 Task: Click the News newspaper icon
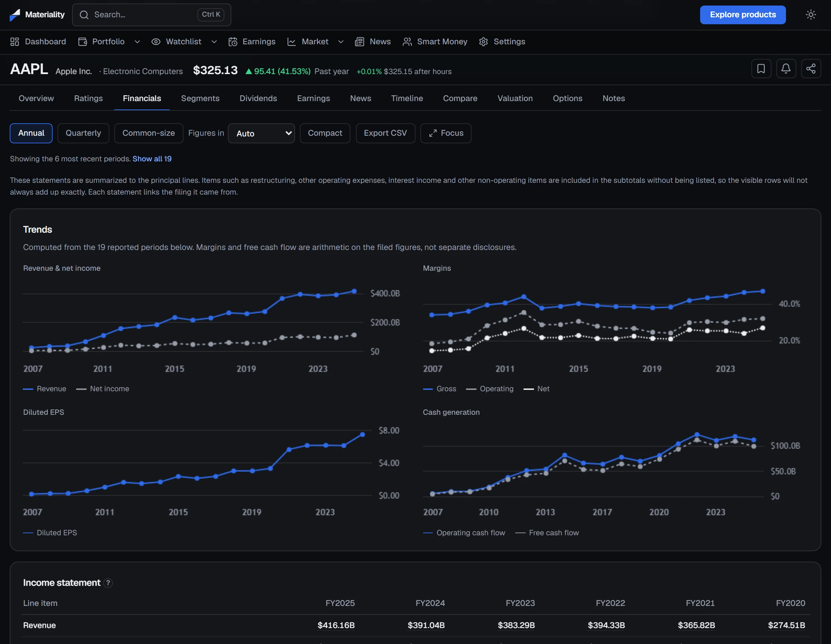tap(359, 42)
